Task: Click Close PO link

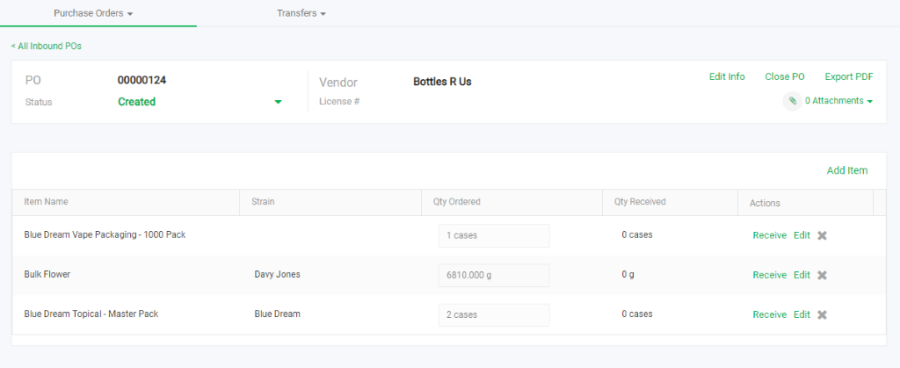Action: coord(785,77)
